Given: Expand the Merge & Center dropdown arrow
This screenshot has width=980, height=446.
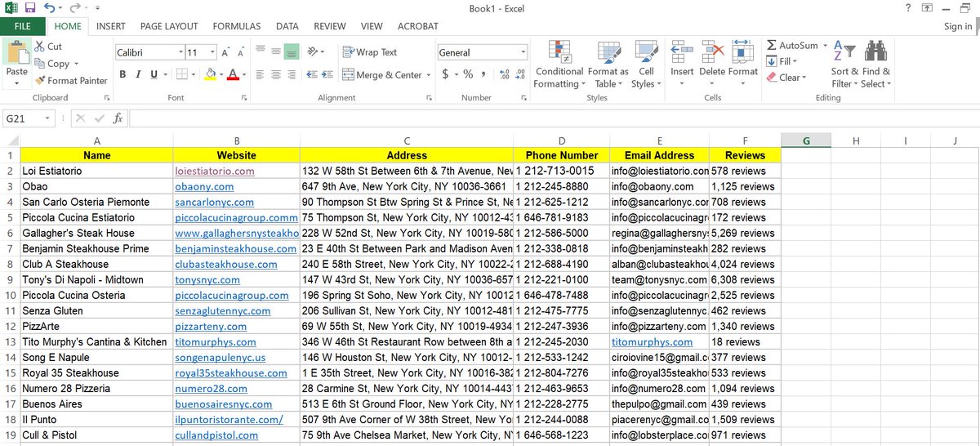Looking at the screenshot, I should 430,75.
